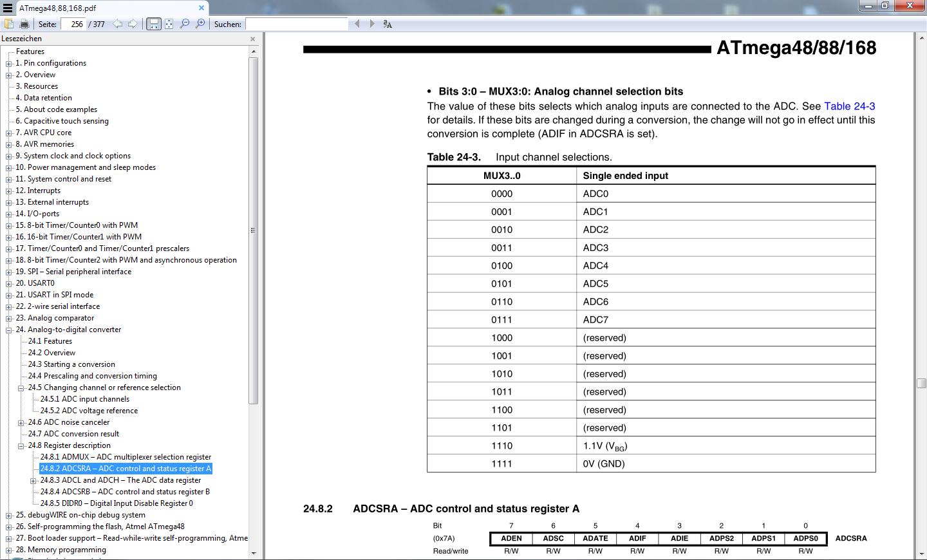Open 24.5.2 ADC voltage reference
Viewport: 927px width, 560px height.
(x=89, y=411)
